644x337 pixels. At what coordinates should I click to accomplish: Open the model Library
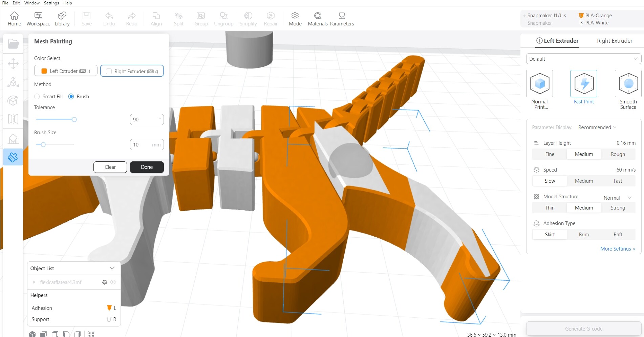62,19
